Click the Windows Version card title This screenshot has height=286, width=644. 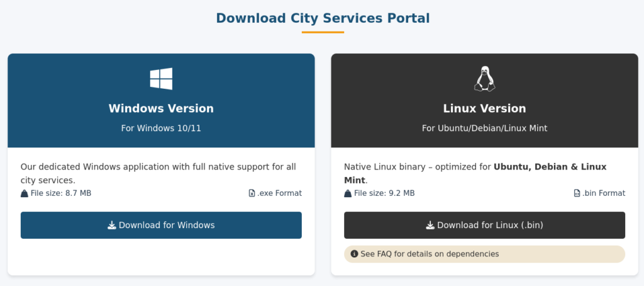click(x=161, y=108)
